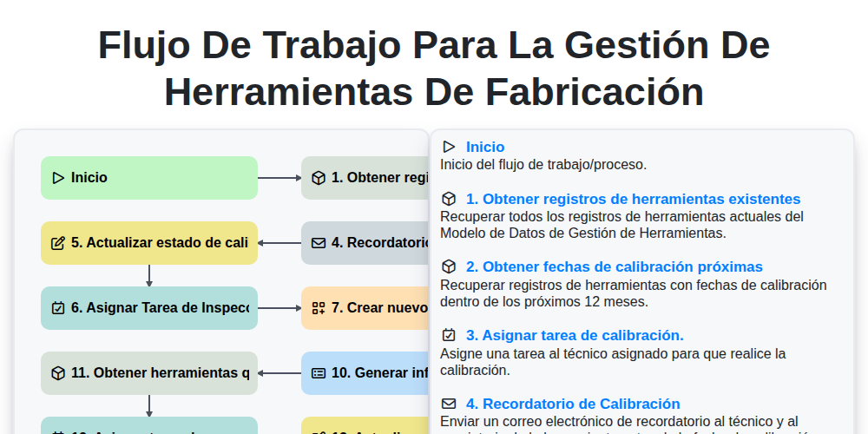Click the edit icon on node 5 Actualizar estado
The image size is (868, 434).
(x=58, y=243)
